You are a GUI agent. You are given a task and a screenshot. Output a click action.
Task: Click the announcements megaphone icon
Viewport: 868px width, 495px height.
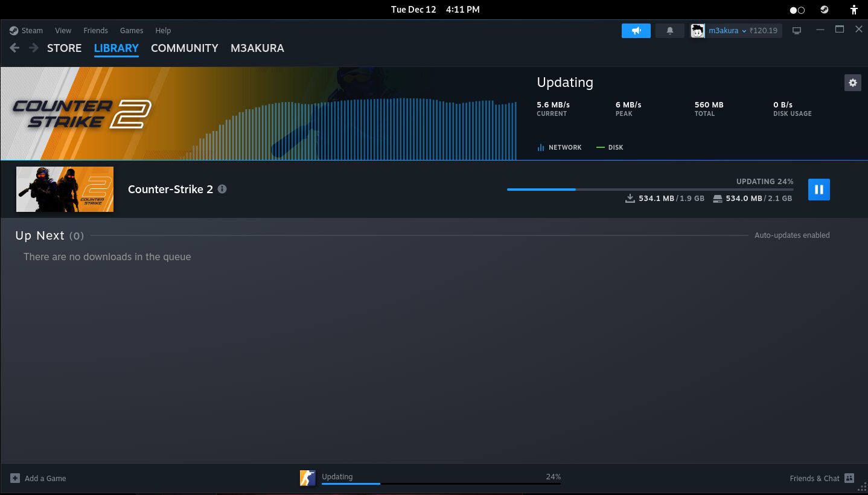pyautogui.click(x=636, y=31)
